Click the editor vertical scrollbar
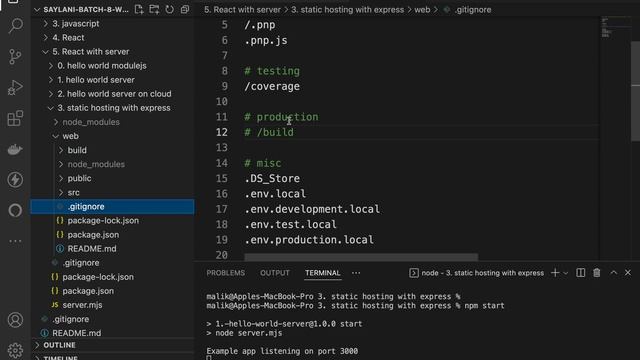Screen dimensions: 640x360 coord(636,91)
